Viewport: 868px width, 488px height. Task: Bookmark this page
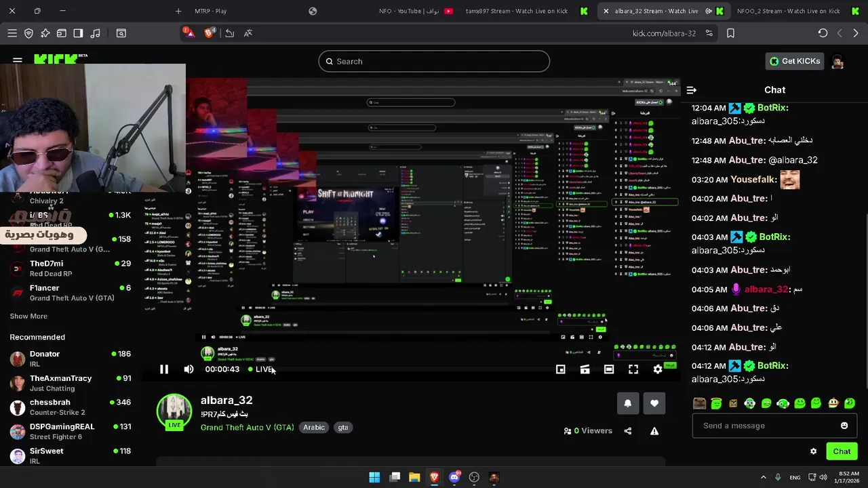[x=730, y=33]
